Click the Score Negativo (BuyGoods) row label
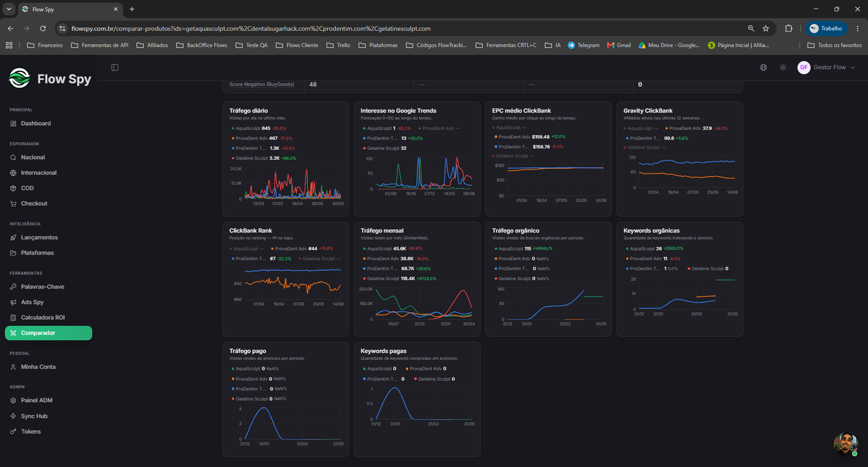 [x=261, y=84]
